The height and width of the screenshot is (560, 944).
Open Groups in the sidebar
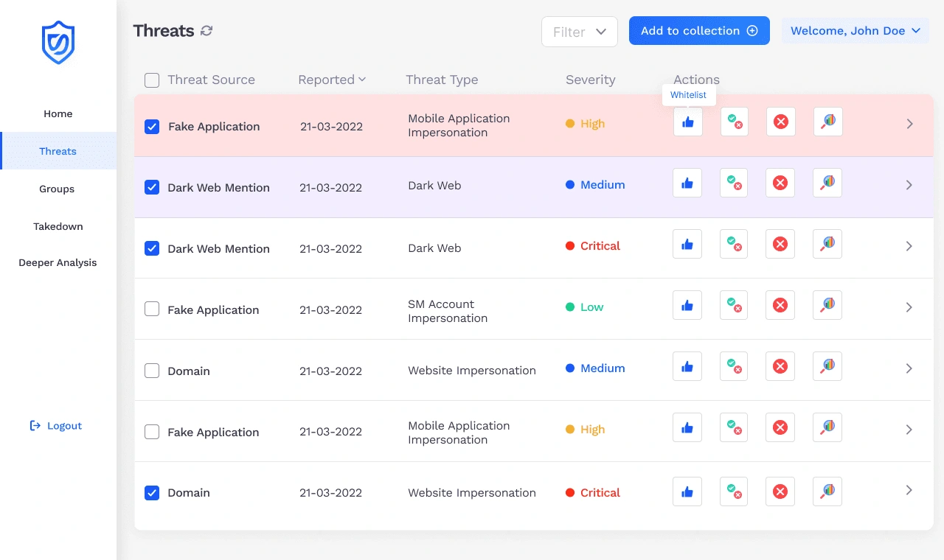coord(58,189)
